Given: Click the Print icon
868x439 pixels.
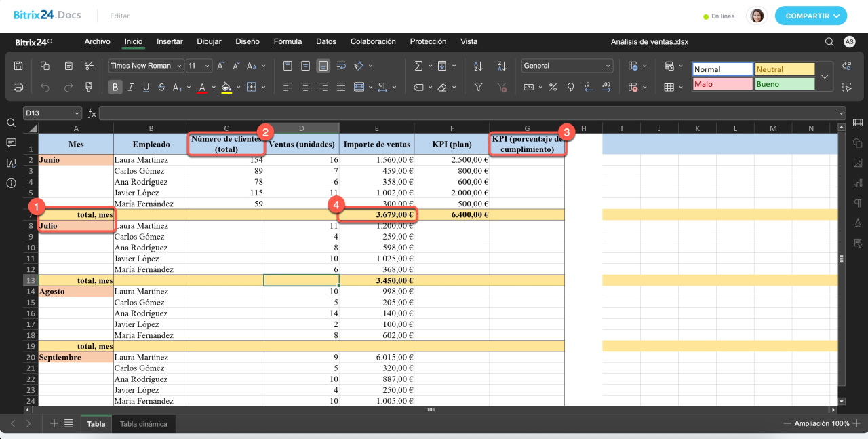Looking at the screenshot, I should [x=18, y=87].
